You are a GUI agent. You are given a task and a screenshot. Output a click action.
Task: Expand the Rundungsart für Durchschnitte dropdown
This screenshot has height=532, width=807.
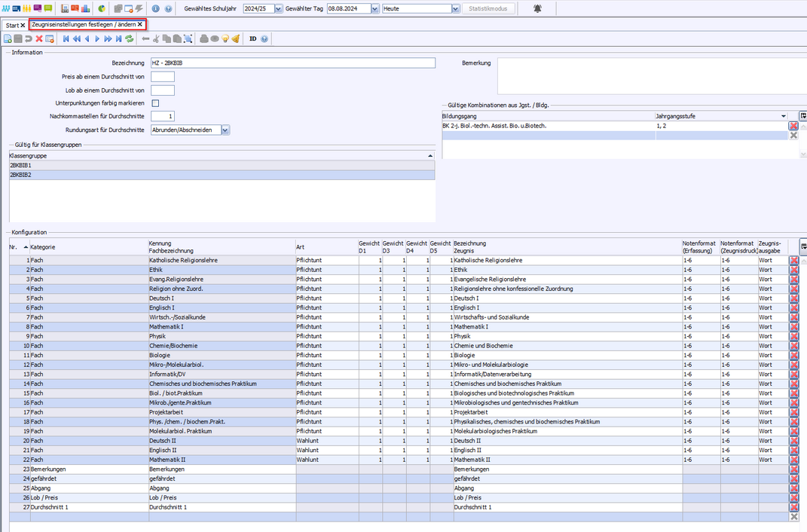[225, 130]
